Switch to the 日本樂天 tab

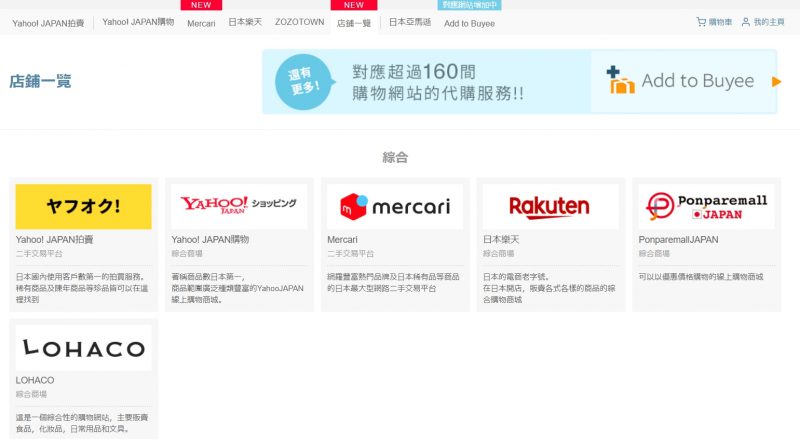click(x=245, y=22)
